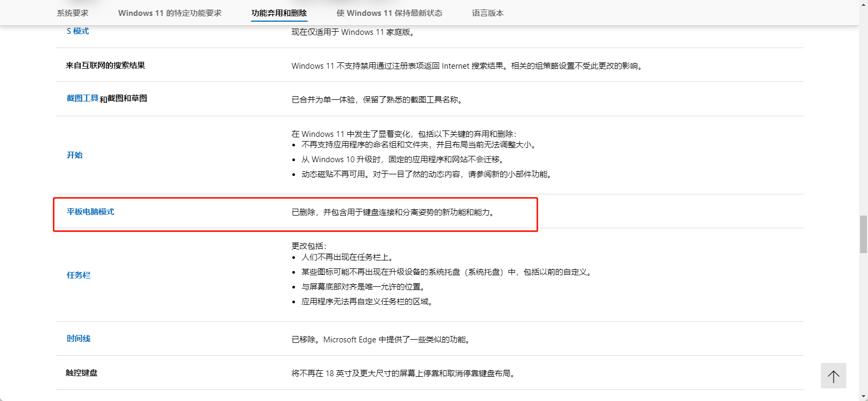The height and width of the screenshot is (401, 868).
Task: Go to 使 Windows 11 保持最新状态 tab
Action: [389, 13]
